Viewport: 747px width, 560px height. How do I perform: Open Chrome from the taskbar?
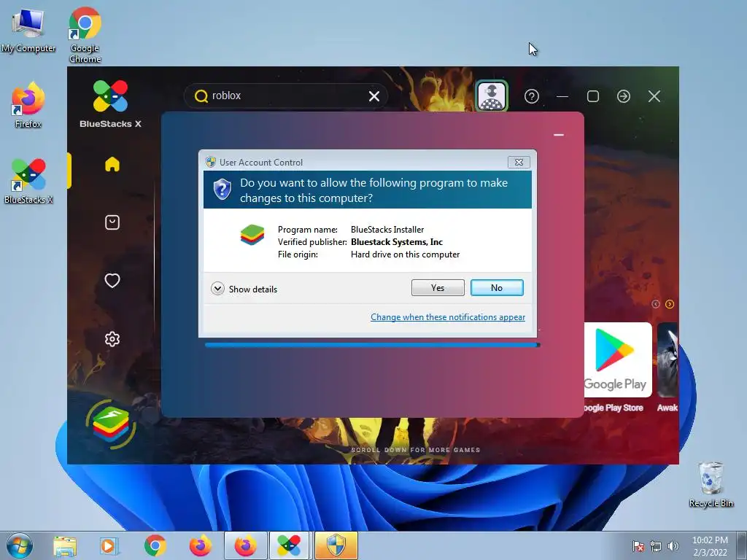pos(155,546)
